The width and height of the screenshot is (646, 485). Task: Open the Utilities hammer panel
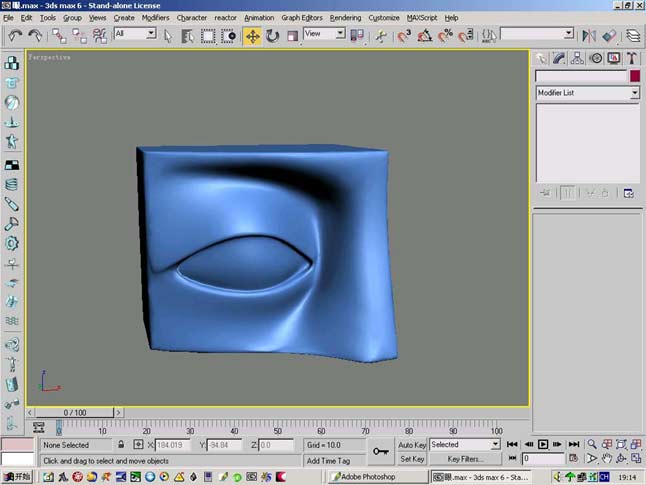632,59
